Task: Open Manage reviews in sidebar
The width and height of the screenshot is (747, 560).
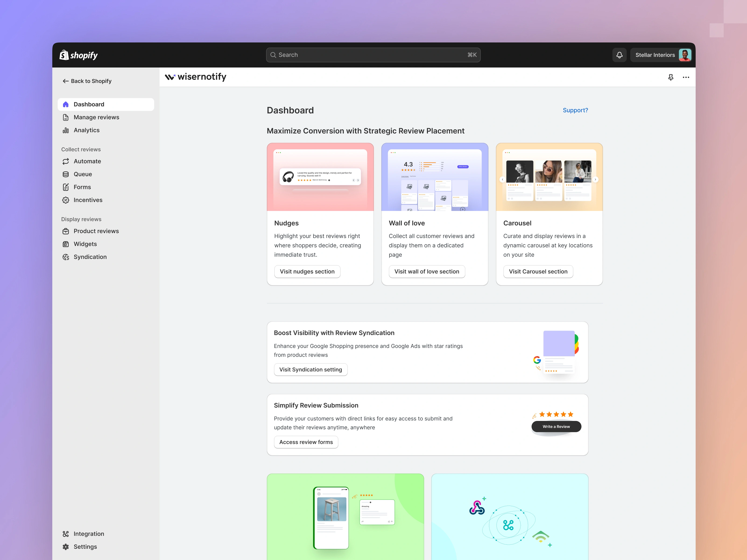Action: tap(106, 117)
